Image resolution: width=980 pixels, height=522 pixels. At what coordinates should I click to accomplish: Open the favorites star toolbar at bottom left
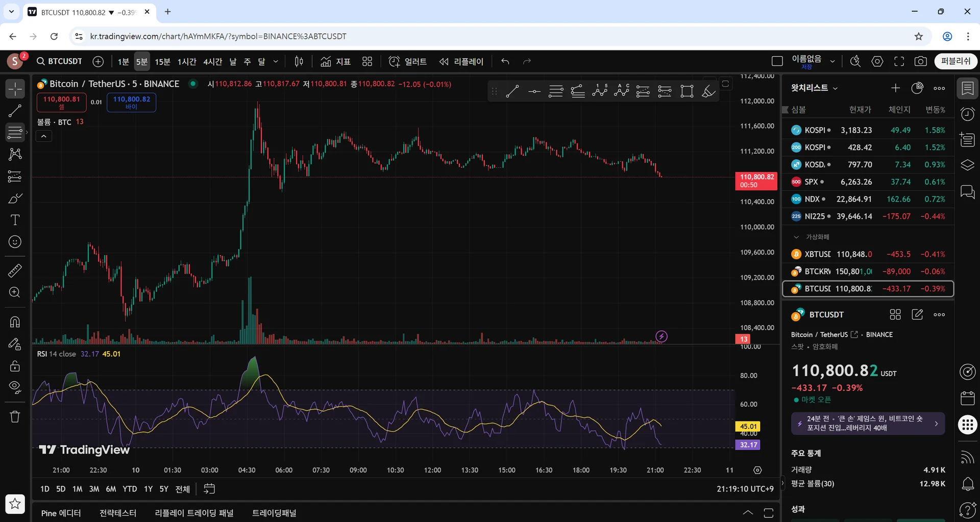15,504
